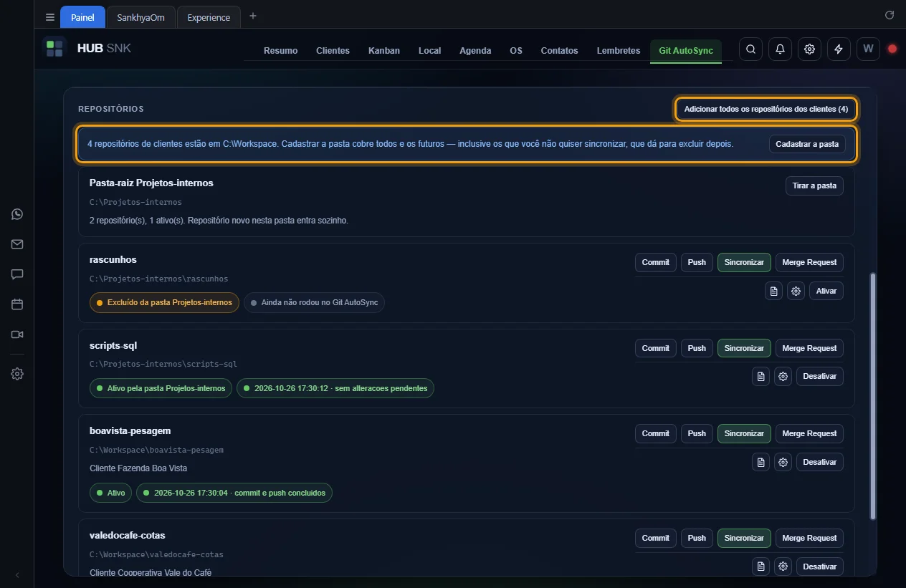906x588 pixels.
Task: Go to the Resumo section
Action: (x=280, y=51)
